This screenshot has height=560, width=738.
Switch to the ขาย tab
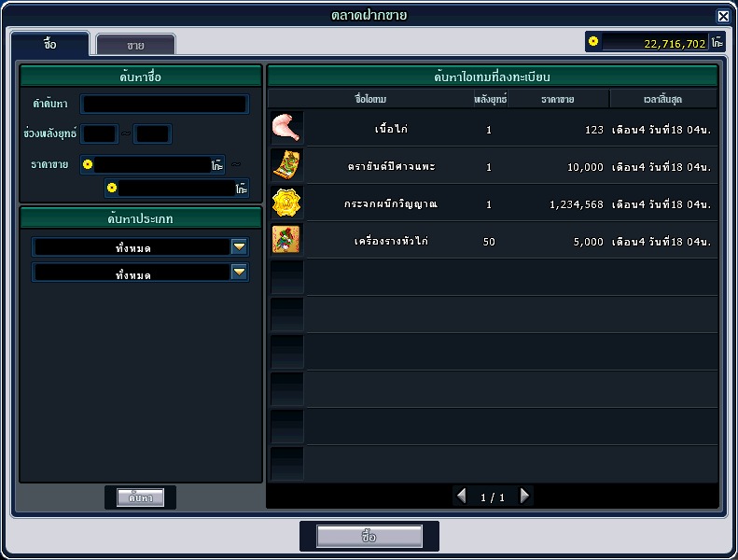(x=135, y=45)
